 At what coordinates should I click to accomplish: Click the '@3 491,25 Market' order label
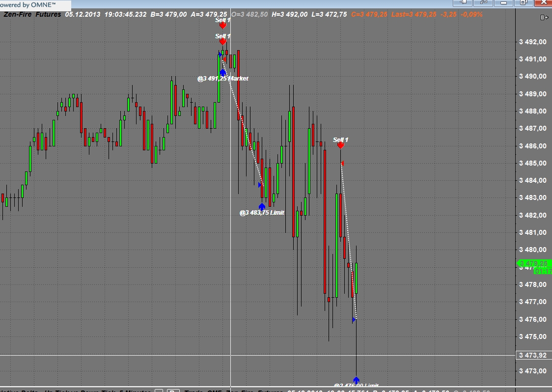[223, 79]
